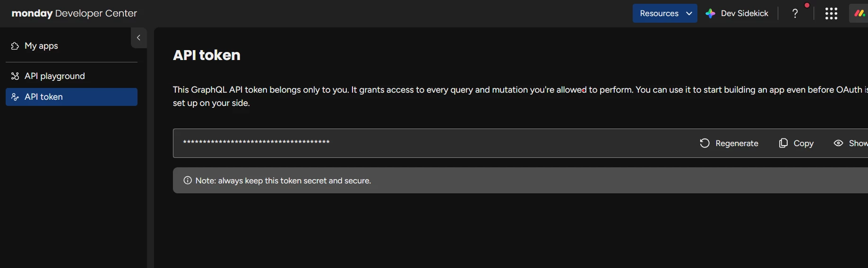The width and height of the screenshot is (868, 268).
Task: Click the API token sidebar icon
Action: click(x=15, y=97)
